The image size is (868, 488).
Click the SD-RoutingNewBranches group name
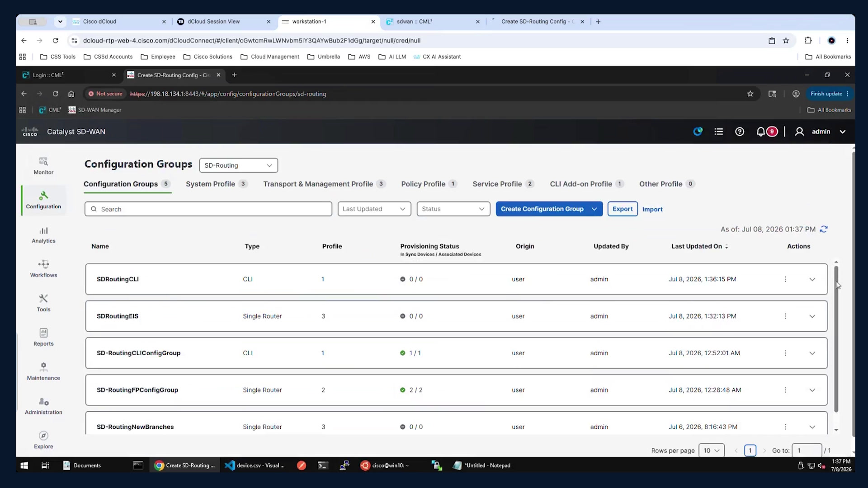pyautogui.click(x=135, y=427)
